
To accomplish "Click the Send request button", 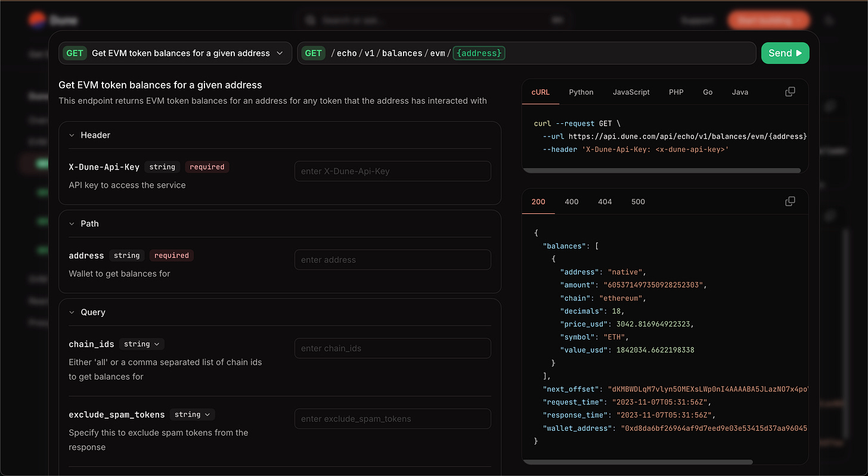I will coord(785,53).
